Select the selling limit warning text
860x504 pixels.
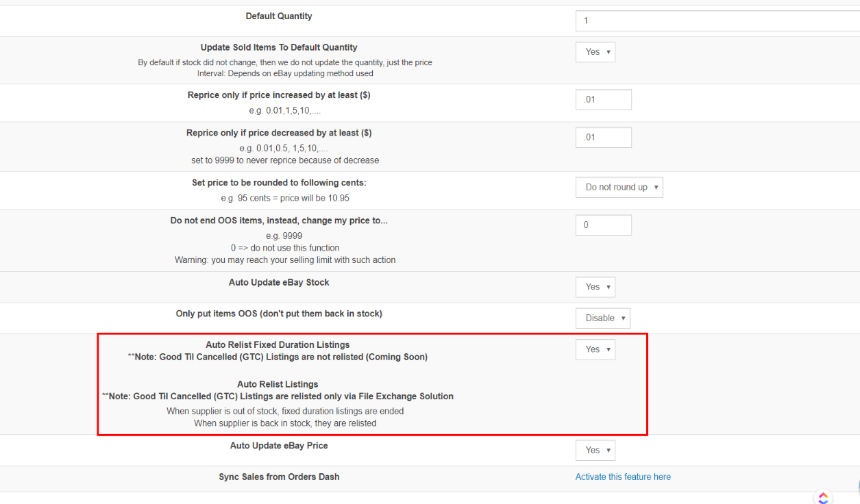pos(285,260)
